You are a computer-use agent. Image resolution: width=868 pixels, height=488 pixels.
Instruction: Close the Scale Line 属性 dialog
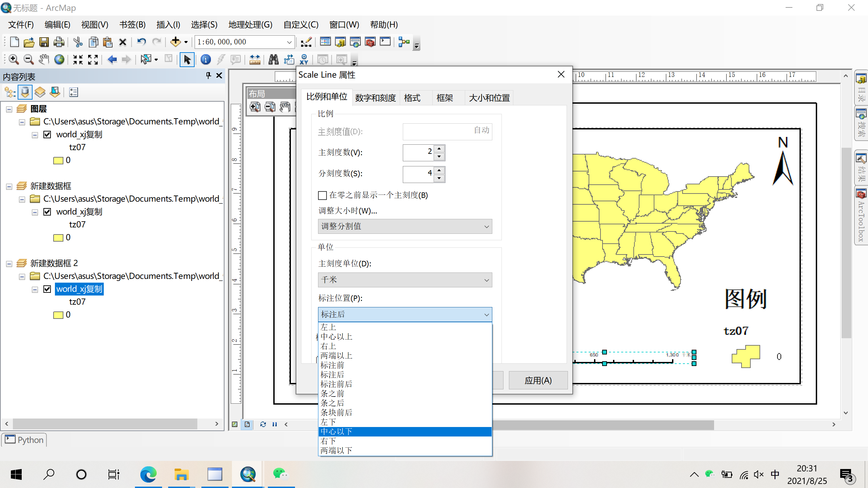tap(561, 74)
